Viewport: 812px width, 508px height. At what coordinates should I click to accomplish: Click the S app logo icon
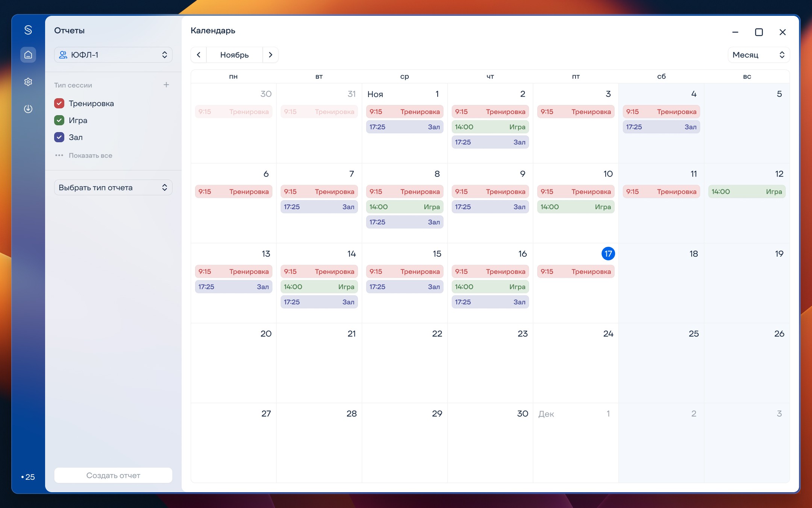click(x=28, y=30)
